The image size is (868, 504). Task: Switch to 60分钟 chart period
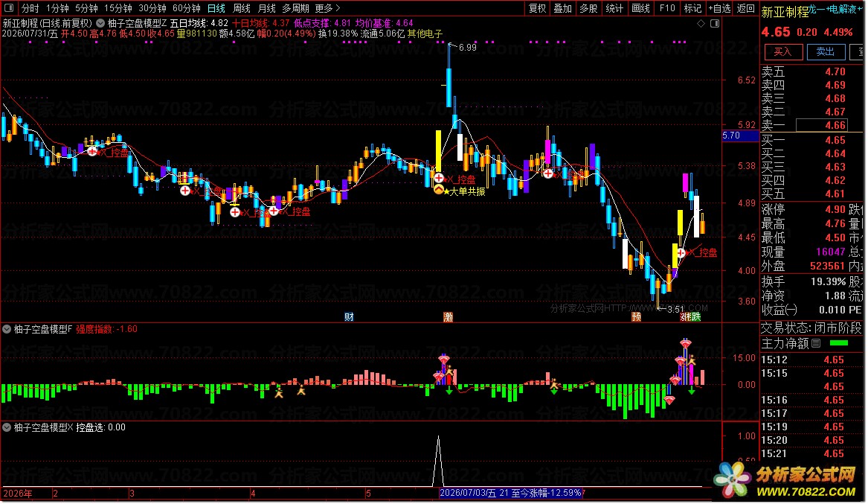click(187, 8)
